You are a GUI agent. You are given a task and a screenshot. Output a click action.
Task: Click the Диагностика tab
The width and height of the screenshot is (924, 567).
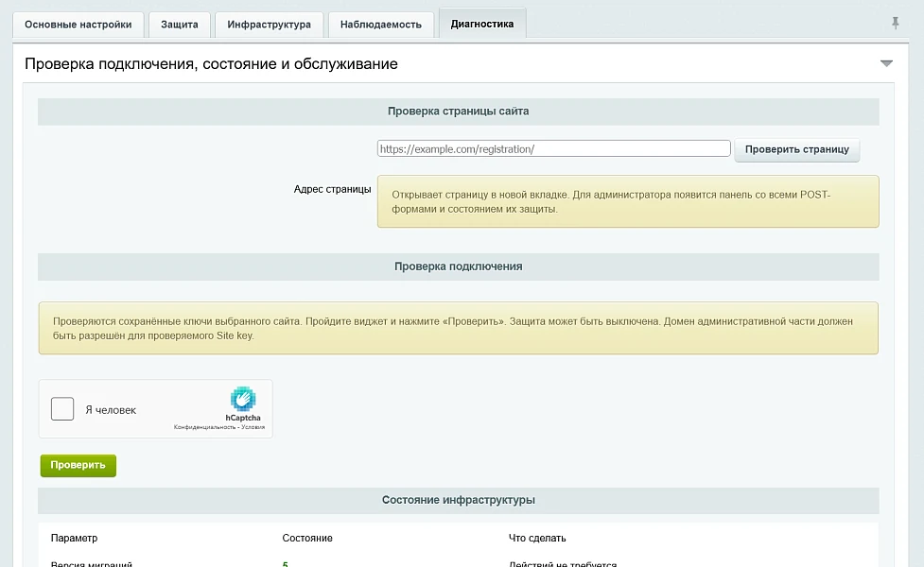point(482,24)
